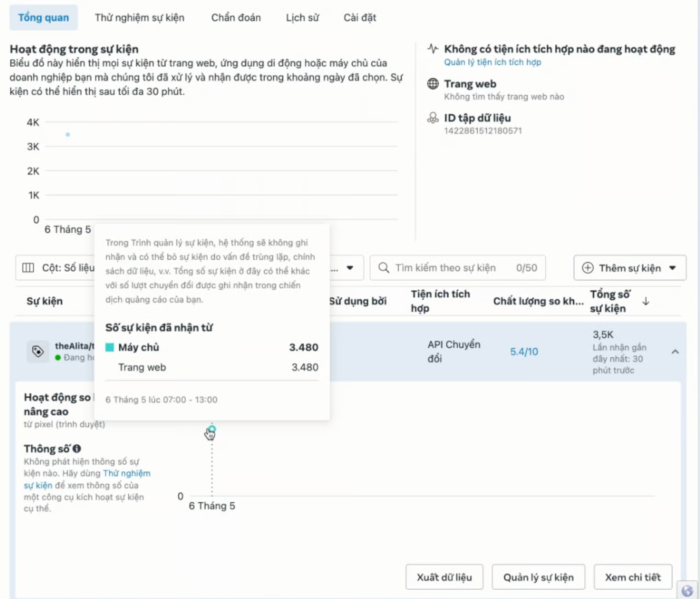Image resolution: width=700 pixels, height=599 pixels.
Task: Click the magnifier search icon
Action: coord(383,268)
